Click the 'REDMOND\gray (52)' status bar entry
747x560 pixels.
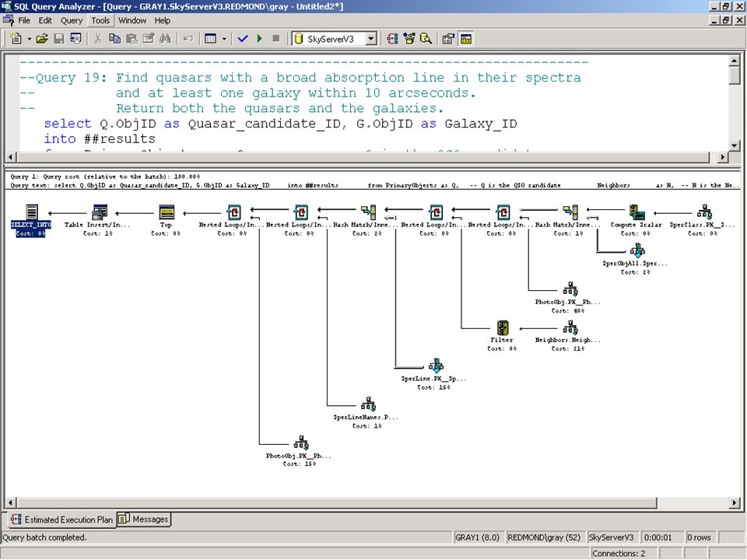pyautogui.click(x=544, y=537)
